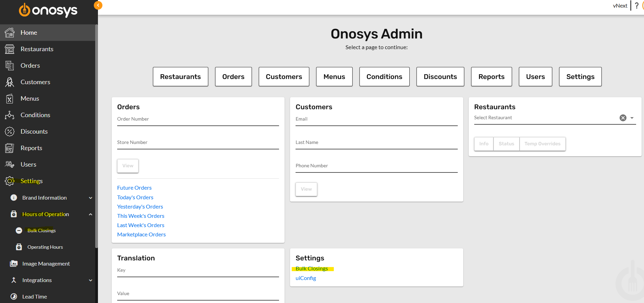Open the Future Orders link
The width and height of the screenshot is (644, 303).
click(x=134, y=188)
